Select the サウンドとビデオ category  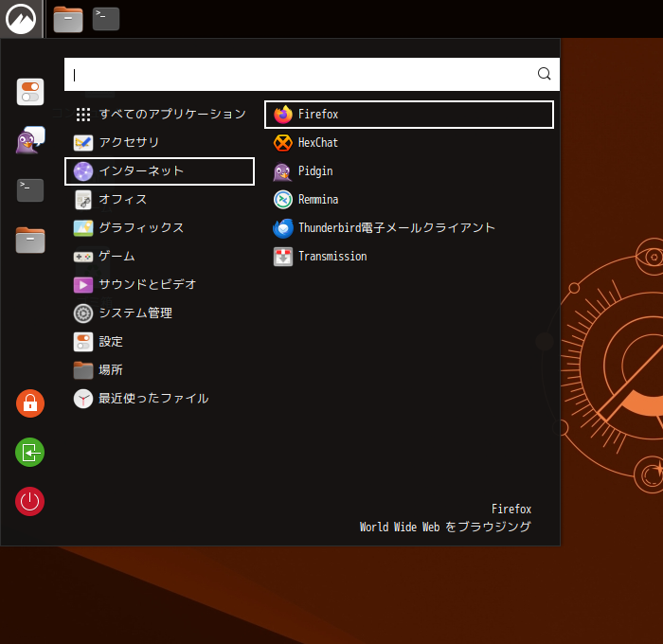pos(159,284)
